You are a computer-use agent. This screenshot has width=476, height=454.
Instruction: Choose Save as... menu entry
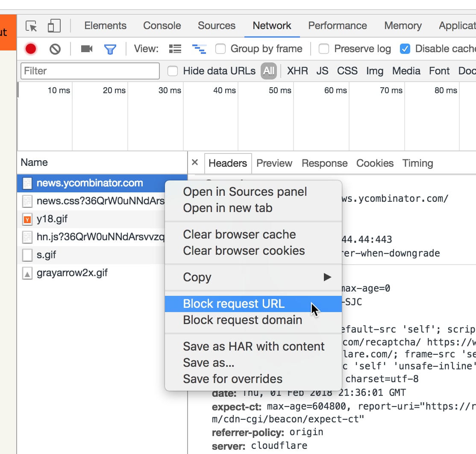click(x=253, y=363)
